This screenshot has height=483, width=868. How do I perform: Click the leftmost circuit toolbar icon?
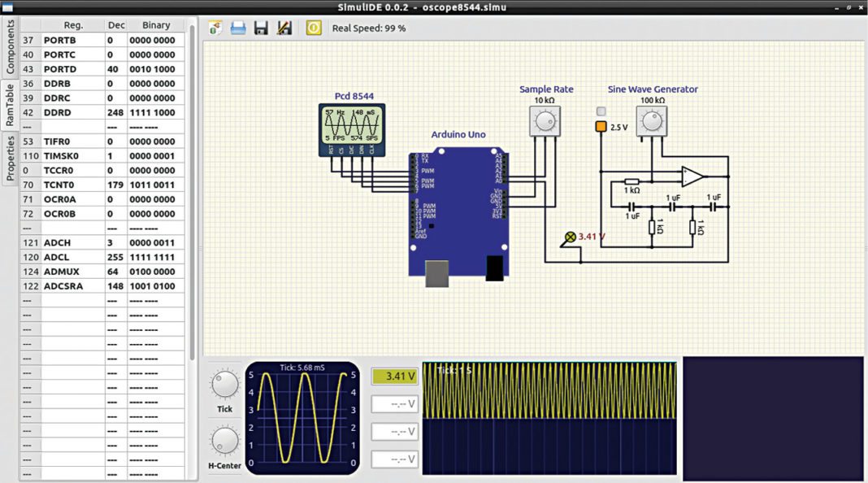click(x=215, y=27)
